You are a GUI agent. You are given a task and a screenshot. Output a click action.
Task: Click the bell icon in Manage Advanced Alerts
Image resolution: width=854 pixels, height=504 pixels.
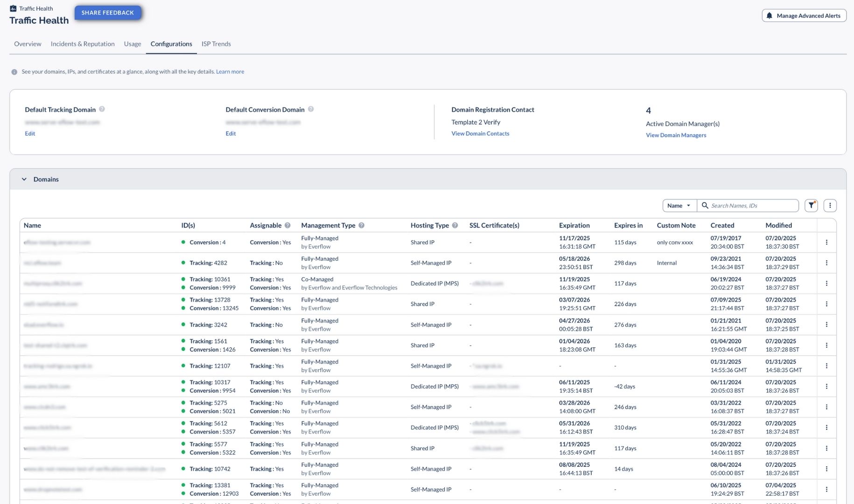point(770,15)
